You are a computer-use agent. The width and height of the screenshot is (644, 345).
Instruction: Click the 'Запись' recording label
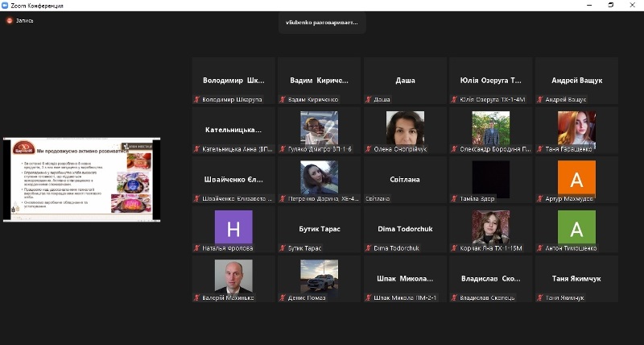[x=24, y=21]
